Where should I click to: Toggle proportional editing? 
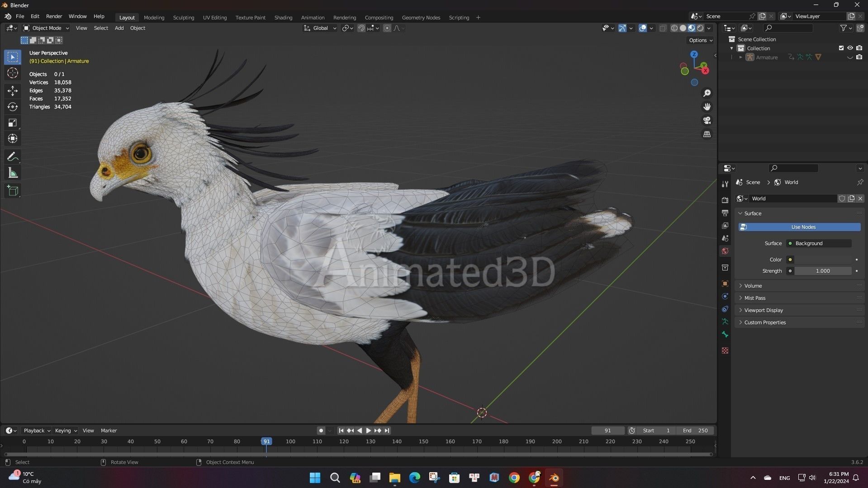(387, 28)
